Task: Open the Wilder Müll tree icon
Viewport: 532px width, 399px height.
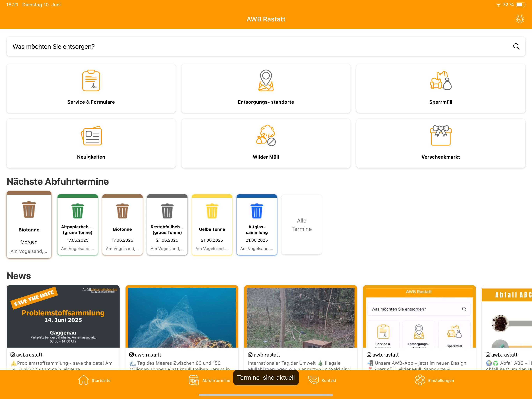Action: [266, 135]
